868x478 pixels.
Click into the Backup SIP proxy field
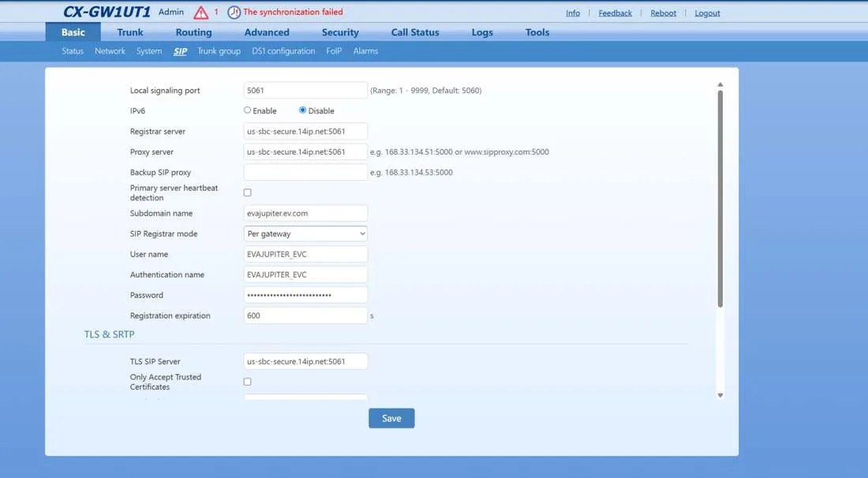click(305, 172)
